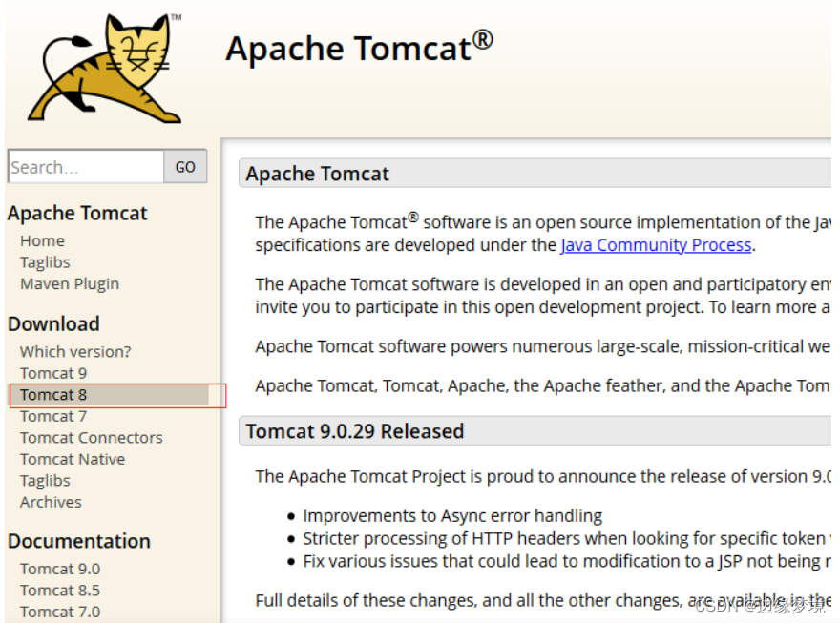
Task: Click the Download sidebar heading
Action: 53,323
